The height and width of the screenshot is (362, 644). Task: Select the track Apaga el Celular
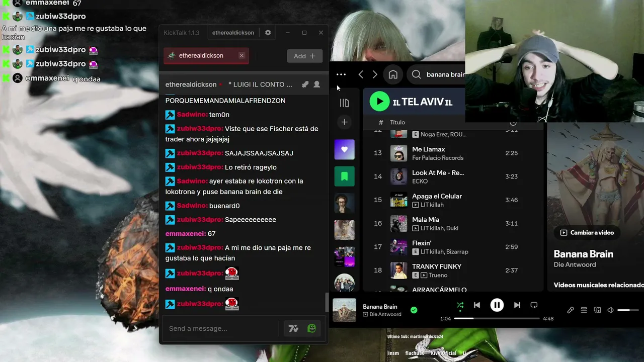click(x=437, y=196)
